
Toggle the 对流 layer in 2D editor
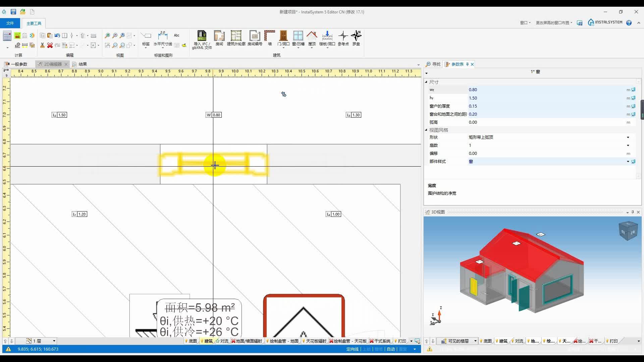(222, 341)
